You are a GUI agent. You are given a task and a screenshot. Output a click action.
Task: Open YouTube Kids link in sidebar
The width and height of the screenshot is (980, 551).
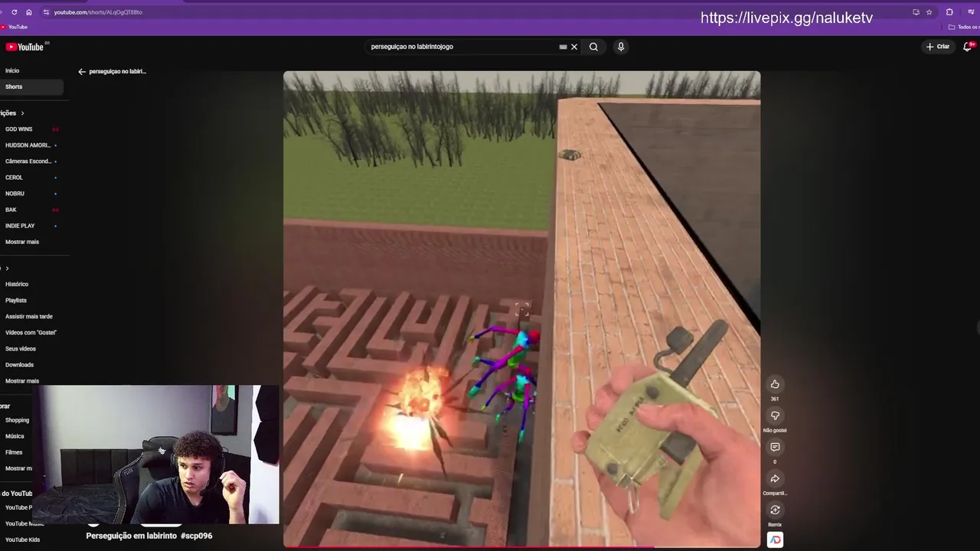pyautogui.click(x=23, y=540)
